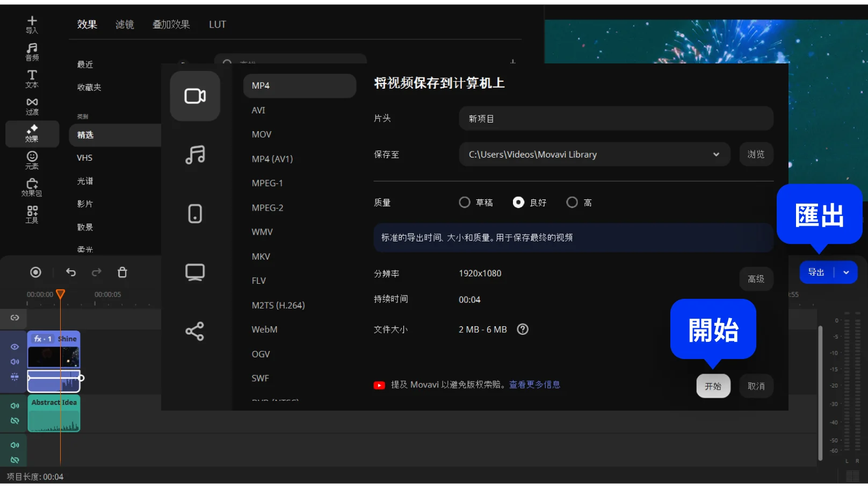Open the 导入 import panel
The image size is (868, 488).
32,25
